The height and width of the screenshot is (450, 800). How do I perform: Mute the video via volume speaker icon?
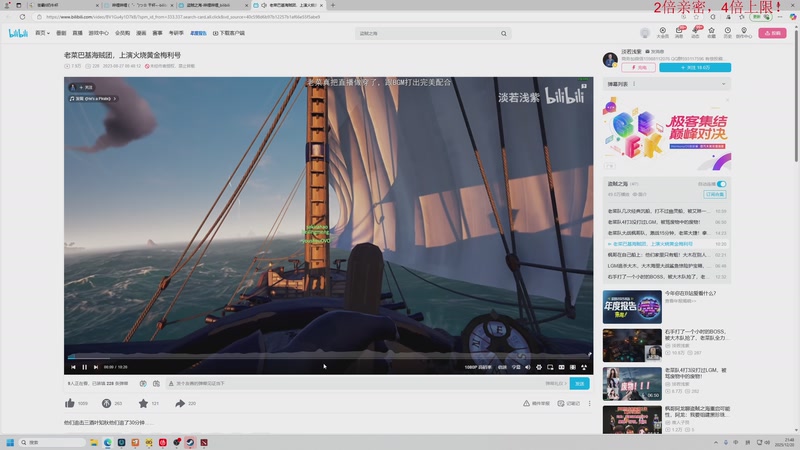(528, 367)
